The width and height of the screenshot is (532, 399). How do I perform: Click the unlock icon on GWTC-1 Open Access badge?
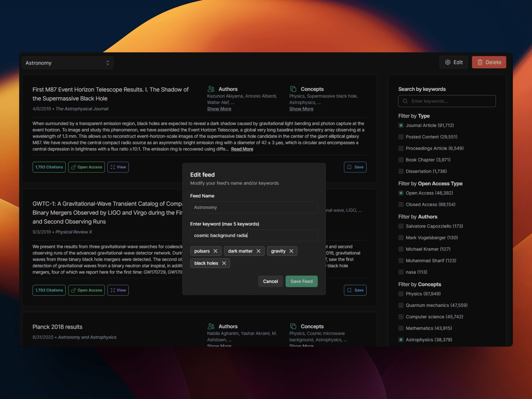point(73,290)
